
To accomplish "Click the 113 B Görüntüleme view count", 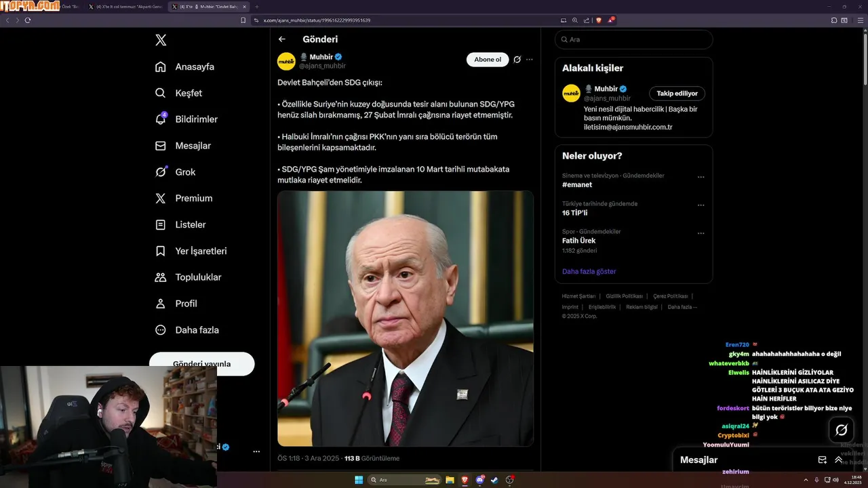I will point(372,458).
